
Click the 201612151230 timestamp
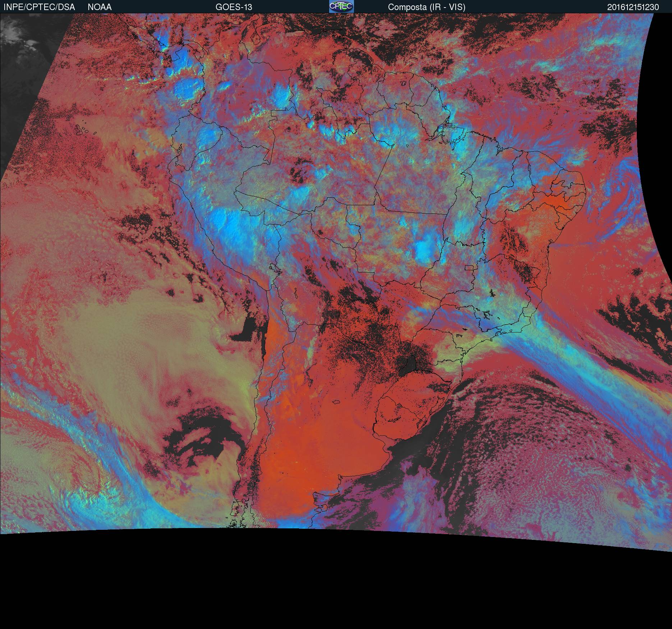(x=633, y=7)
